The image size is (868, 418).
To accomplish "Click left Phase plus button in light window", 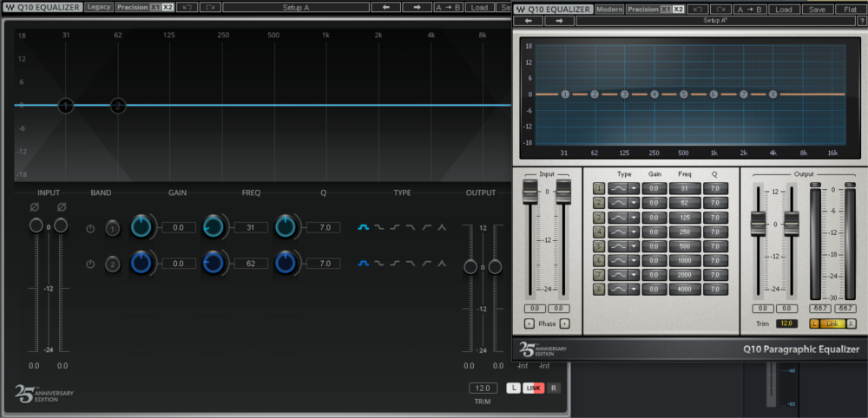I will (x=529, y=323).
